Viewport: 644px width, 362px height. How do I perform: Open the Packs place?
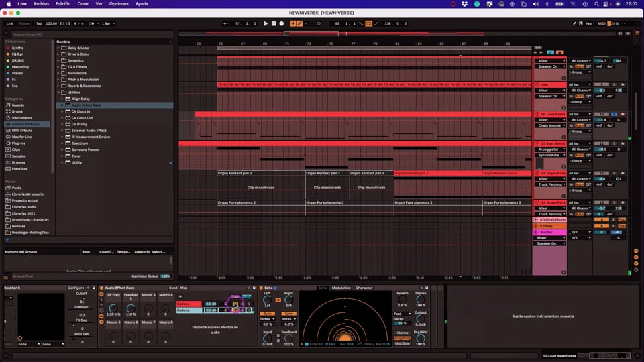[x=16, y=188]
